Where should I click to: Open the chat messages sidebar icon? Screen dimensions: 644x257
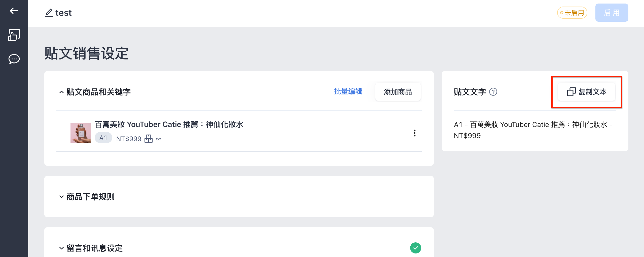pyautogui.click(x=14, y=59)
